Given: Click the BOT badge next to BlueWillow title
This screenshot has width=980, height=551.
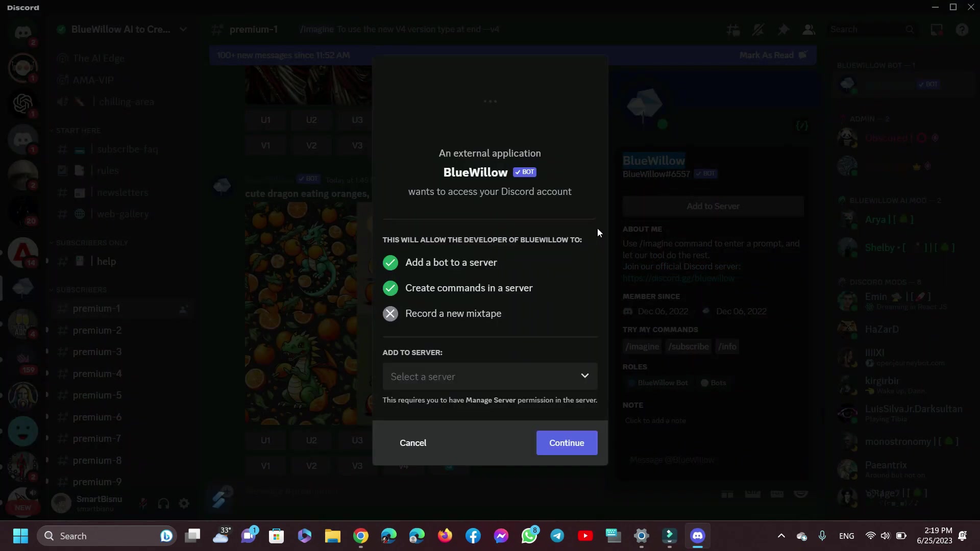Looking at the screenshot, I should 525,172.
